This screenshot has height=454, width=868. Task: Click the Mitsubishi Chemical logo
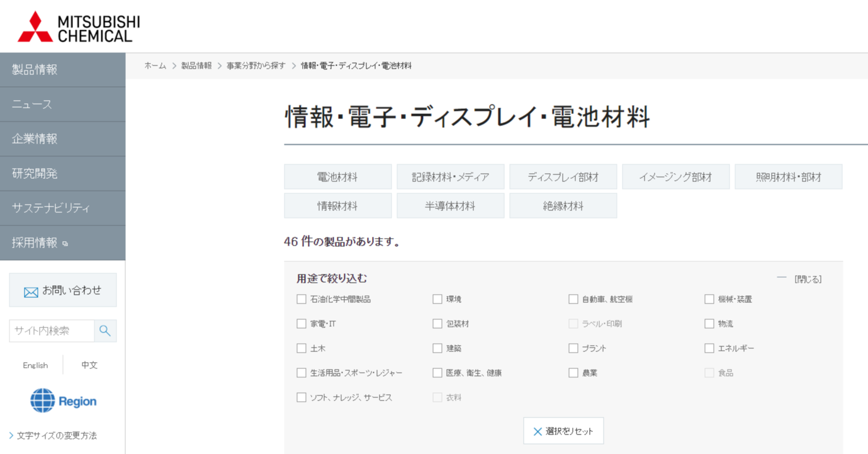[x=79, y=27]
